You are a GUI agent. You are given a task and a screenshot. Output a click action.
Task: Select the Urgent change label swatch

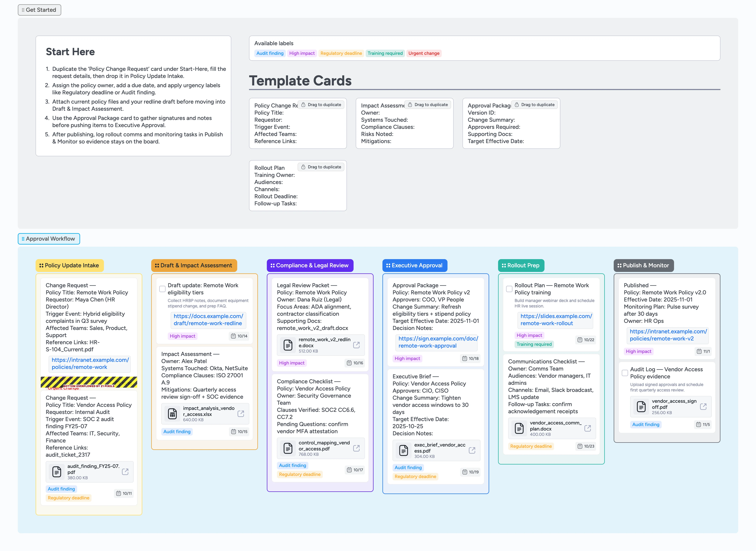point(424,53)
